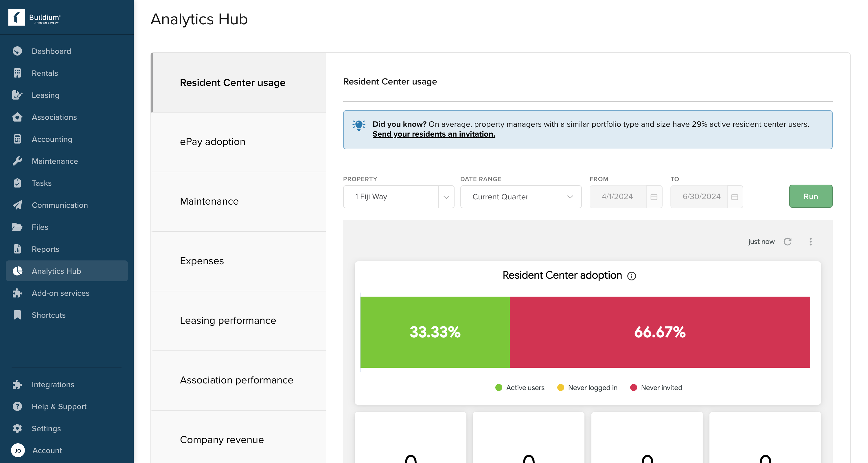
Task: Click the Associations house icon
Action: point(17,117)
